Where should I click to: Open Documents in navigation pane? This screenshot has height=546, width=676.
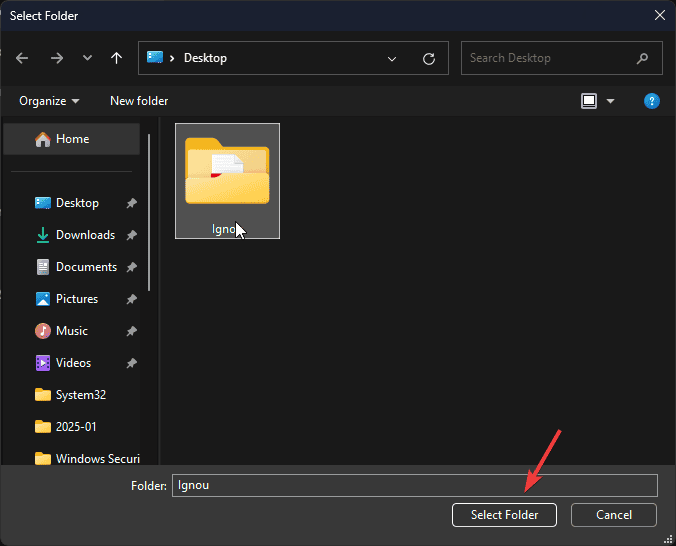point(86,267)
